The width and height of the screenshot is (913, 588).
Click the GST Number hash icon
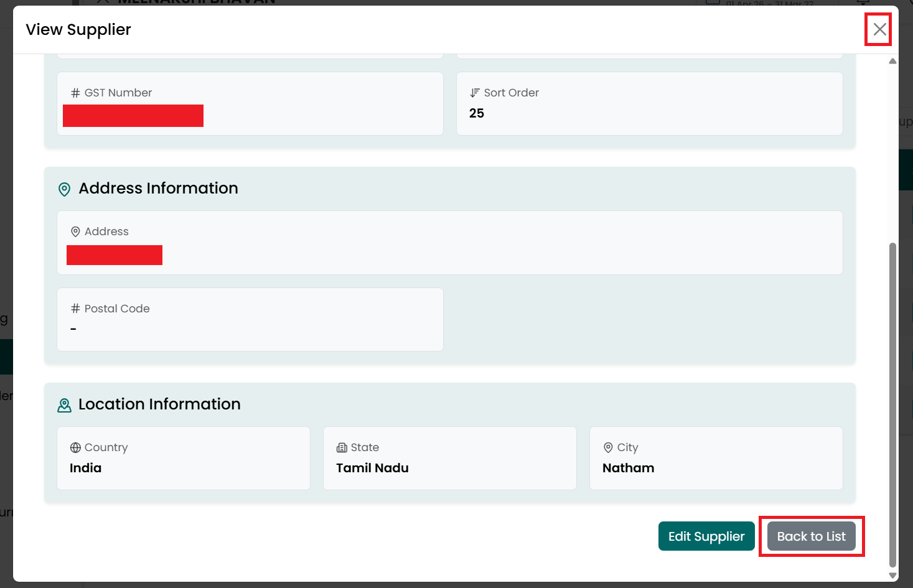click(75, 93)
